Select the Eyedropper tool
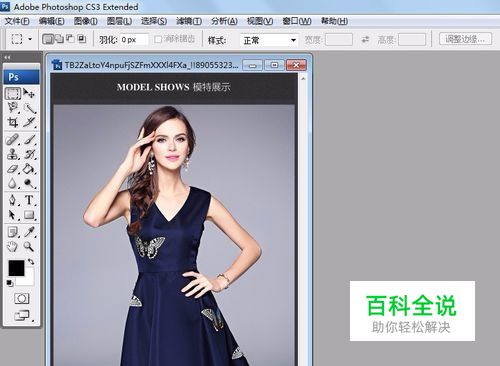The height and width of the screenshot is (366, 500). tap(29, 232)
